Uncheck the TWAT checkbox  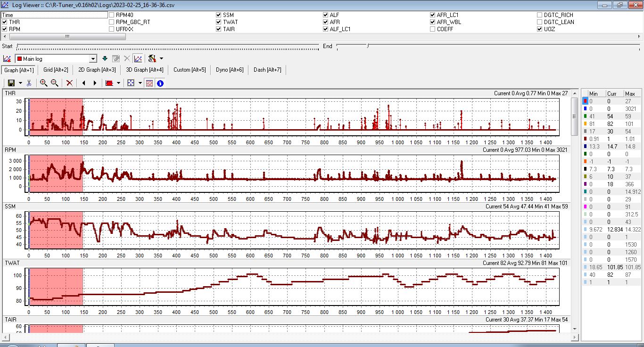[219, 22]
